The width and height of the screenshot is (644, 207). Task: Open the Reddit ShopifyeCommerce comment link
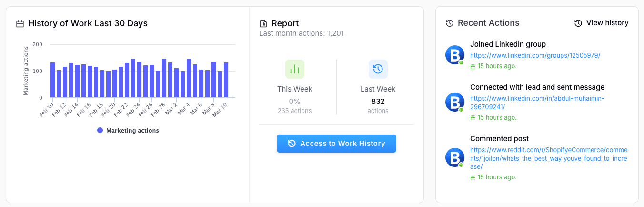[x=549, y=158]
